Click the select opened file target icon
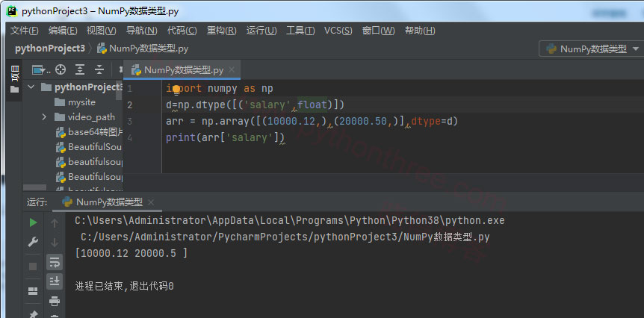644x318 pixels. (x=61, y=69)
